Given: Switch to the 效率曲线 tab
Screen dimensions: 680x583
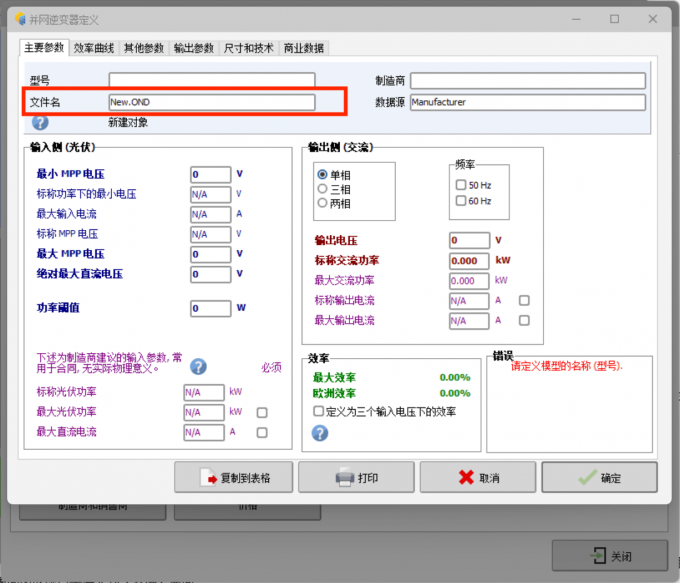Looking at the screenshot, I should coord(95,48).
